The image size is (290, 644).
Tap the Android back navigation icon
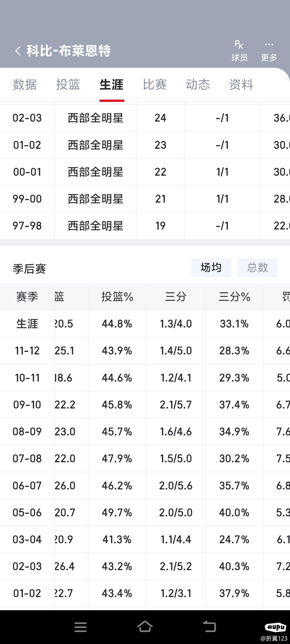pos(209,627)
